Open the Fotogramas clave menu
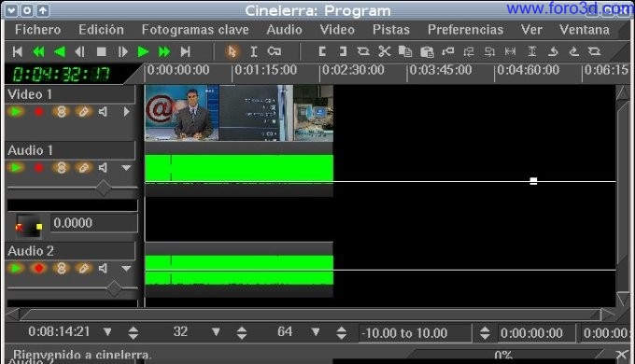 click(195, 30)
